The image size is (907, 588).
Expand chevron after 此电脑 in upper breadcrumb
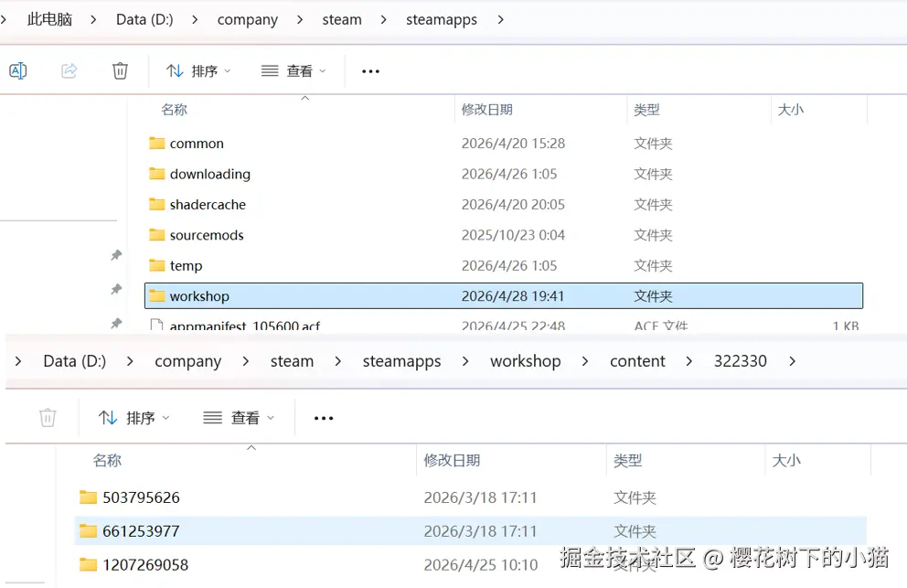pos(93,19)
